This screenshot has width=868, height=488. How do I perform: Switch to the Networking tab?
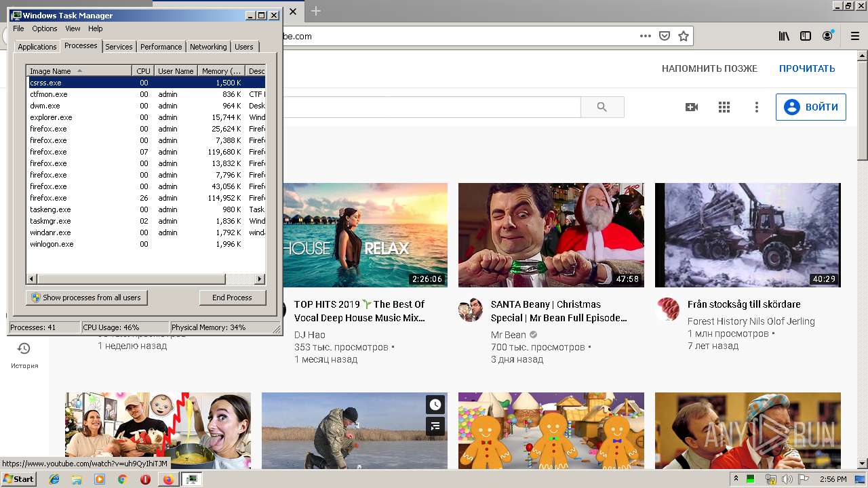(208, 47)
